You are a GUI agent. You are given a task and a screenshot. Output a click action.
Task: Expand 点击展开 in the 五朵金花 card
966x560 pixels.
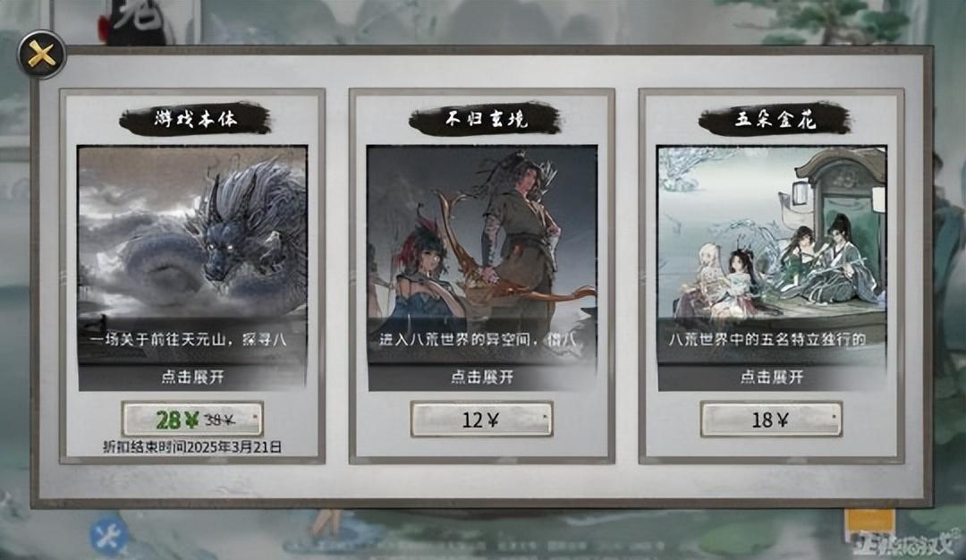coord(771,377)
